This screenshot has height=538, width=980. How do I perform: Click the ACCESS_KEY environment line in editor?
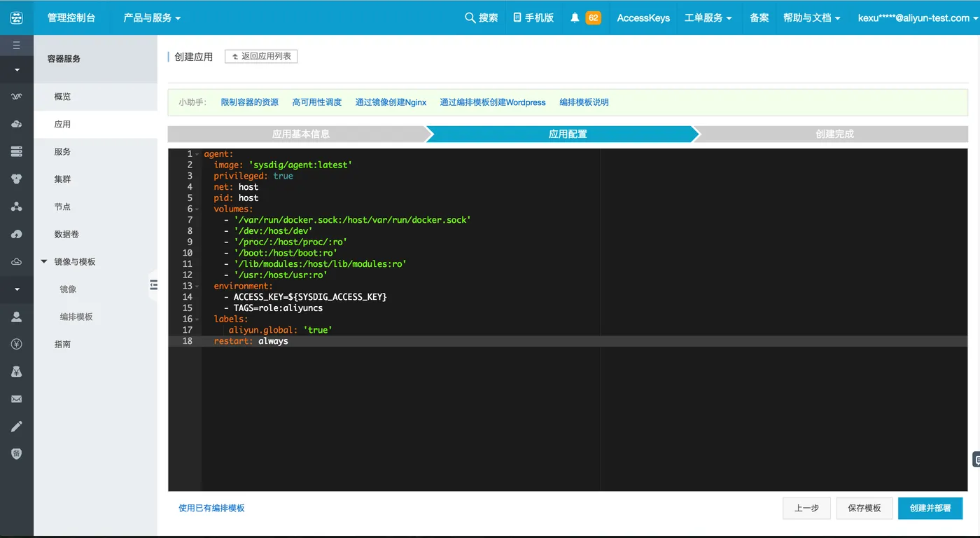click(305, 297)
